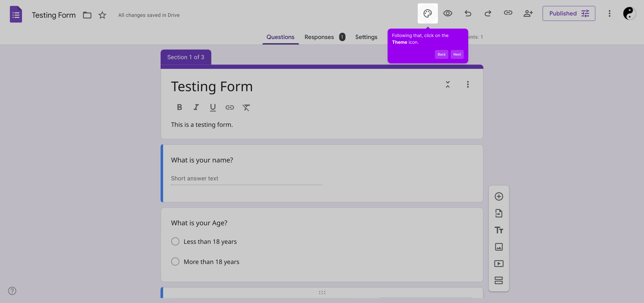Select the Less than 18 years option
Viewport: 644px width, 303px height.
(175, 242)
